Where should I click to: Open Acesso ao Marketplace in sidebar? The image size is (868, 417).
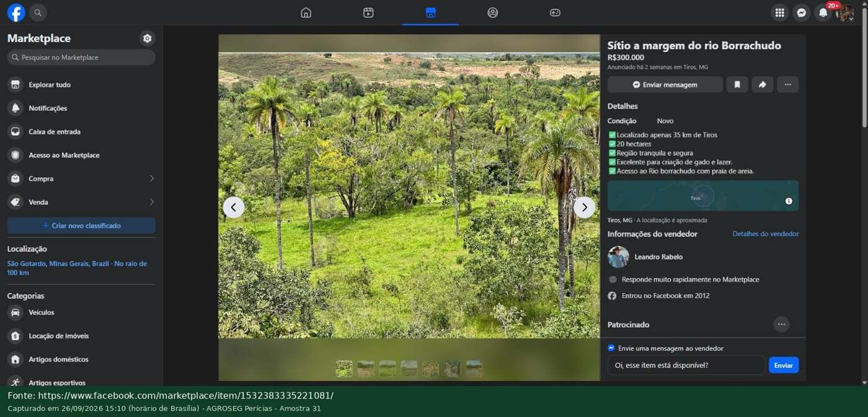click(81, 156)
